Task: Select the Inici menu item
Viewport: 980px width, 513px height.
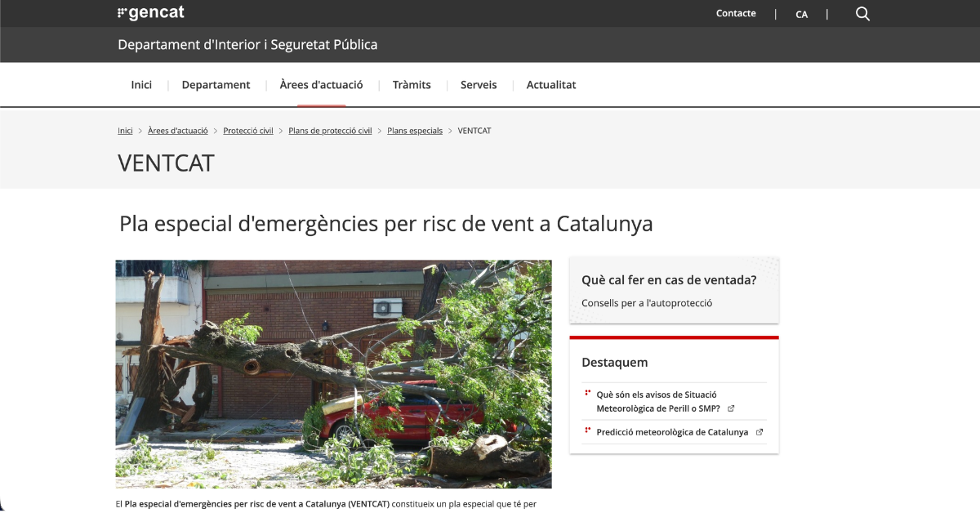Action: click(x=141, y=85)
